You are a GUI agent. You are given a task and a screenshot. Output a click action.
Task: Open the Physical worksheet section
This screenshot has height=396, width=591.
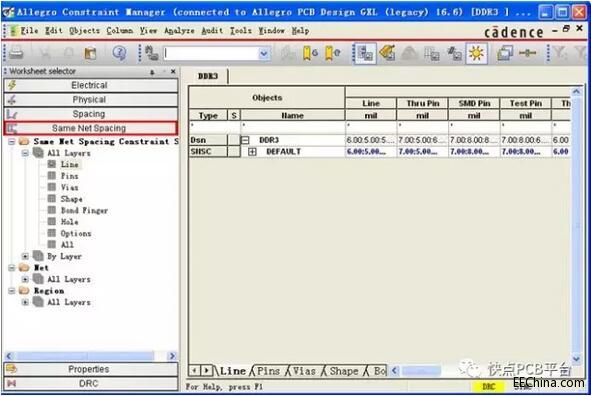point(91,99)
